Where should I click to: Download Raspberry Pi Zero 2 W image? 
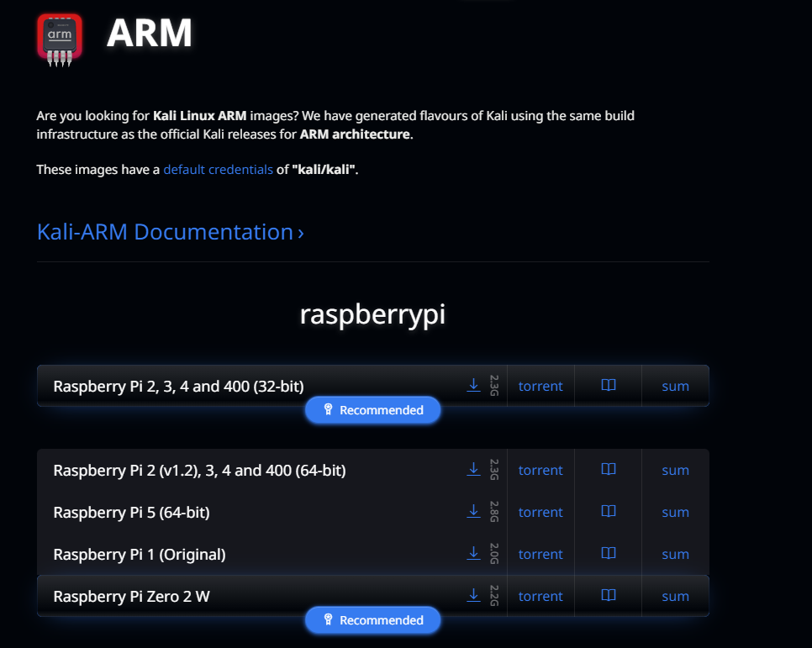[x=473, y=595]
